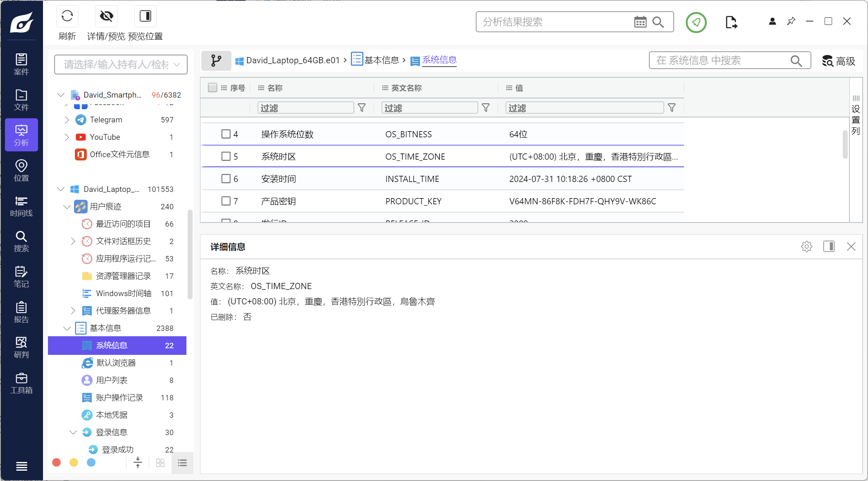
Task: Open the 搜索 (Search) sidebar section
Action: click(21, 241)
